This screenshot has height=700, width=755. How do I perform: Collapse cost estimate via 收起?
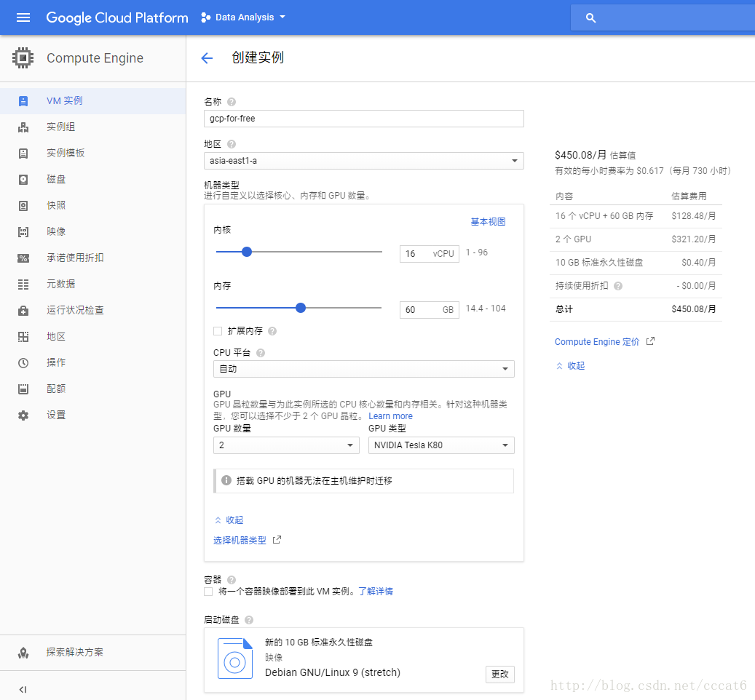(x=571, y=365)
